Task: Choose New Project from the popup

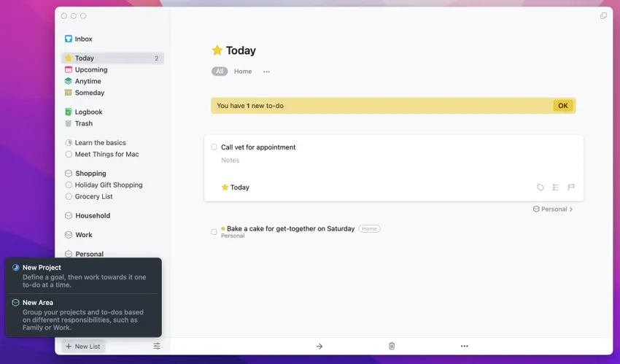Action: point(83,276)
